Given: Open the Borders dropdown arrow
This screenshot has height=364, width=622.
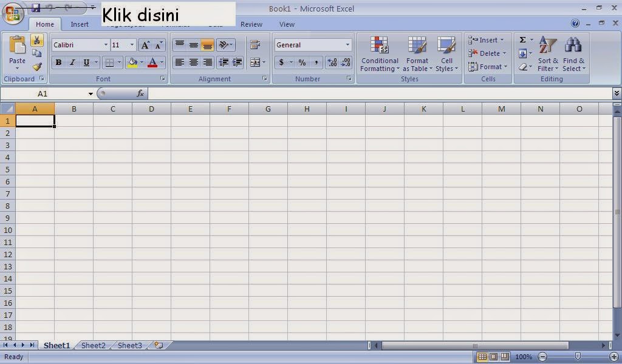Looking at the screenshot, I should click(x=119, y=62).
